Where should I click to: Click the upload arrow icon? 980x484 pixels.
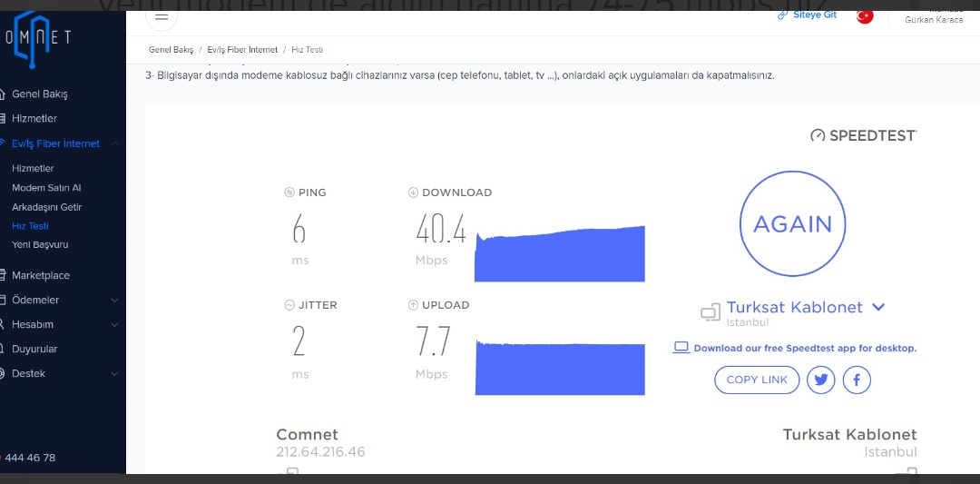click(413, 305)
